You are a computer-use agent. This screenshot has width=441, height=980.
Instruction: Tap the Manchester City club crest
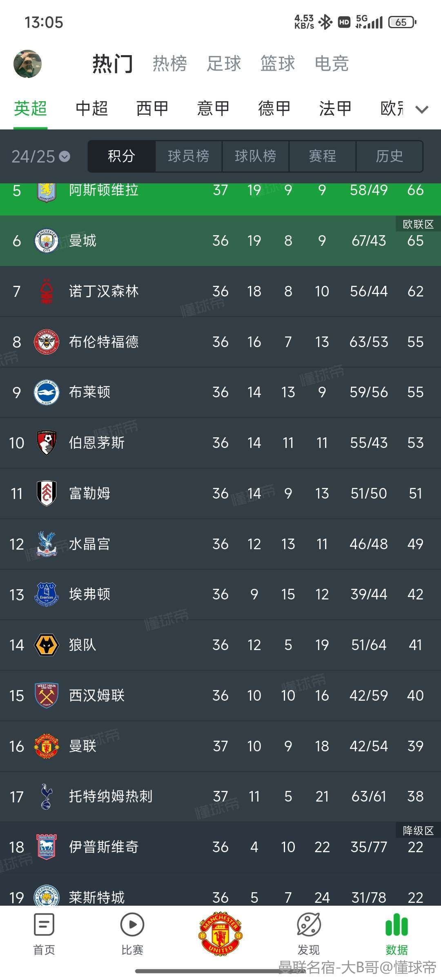click(x=47, y=241)
